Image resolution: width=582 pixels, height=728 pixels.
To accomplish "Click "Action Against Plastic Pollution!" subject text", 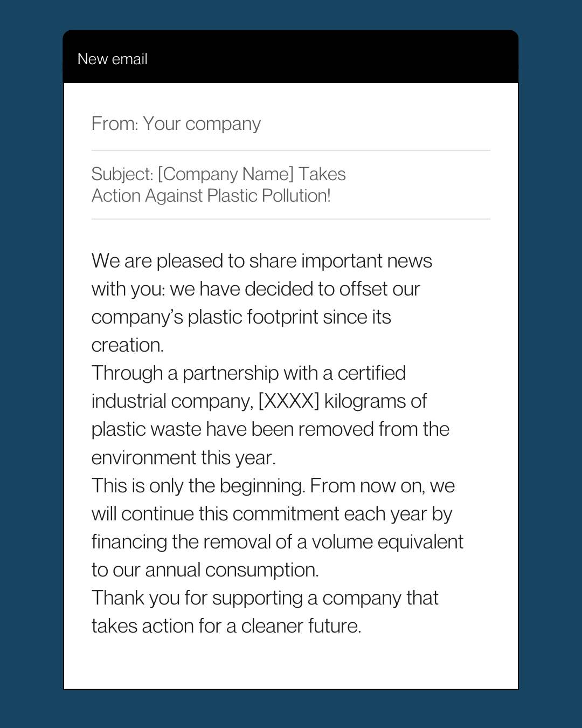I will coord(211,196).
